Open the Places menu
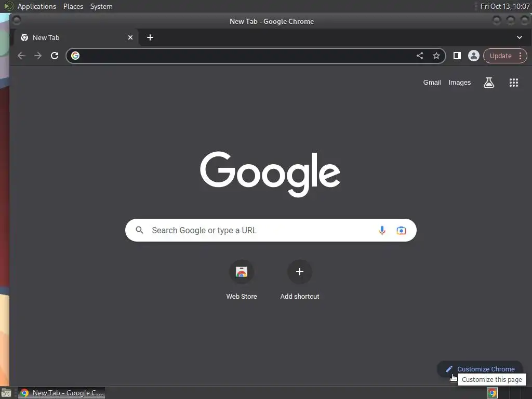Screen dimensions: 532x399 [x=73, y=6]
